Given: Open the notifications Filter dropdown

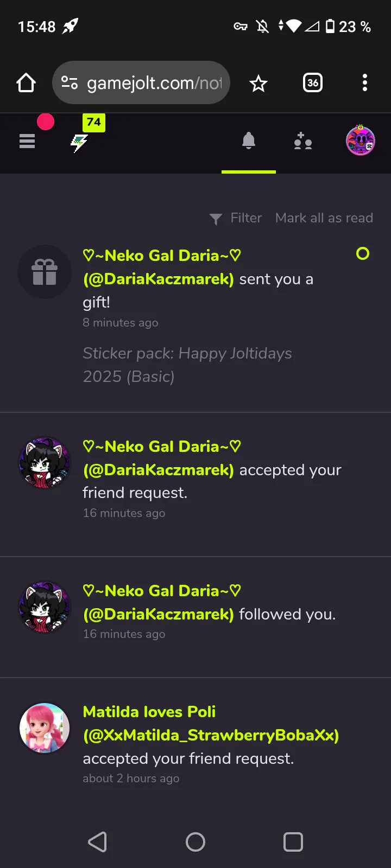Looking at the screenshot, I should click(236, 218).
